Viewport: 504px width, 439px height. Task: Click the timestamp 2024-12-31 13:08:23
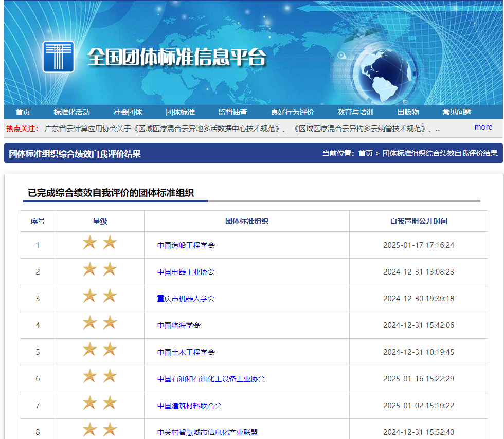(x=419, y=272)
